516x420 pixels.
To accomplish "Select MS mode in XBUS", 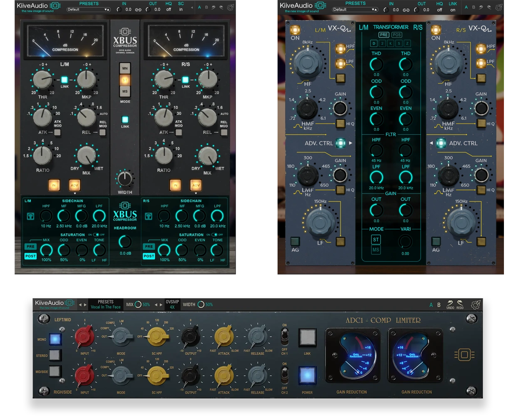I will 125,91.
